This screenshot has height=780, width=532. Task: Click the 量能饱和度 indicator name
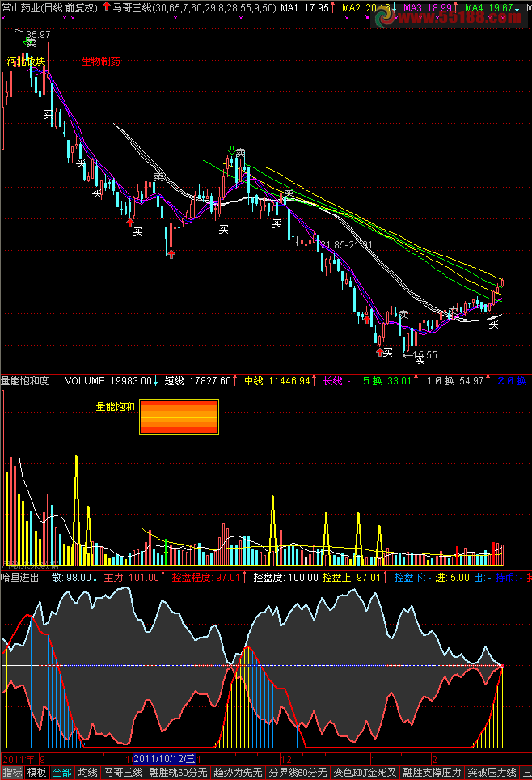[25, 380]
